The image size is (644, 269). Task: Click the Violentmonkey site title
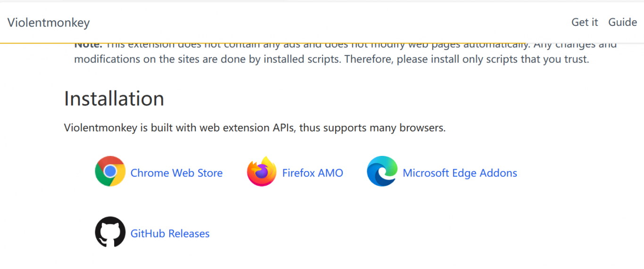(x=49, y=23)
